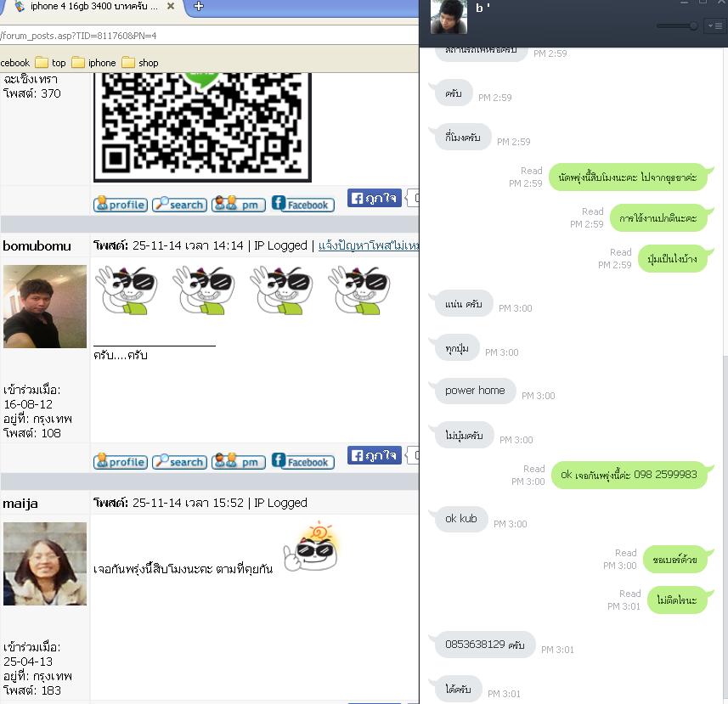Screen dimensions: 728x704
Task: Select green message 'การใช้งานปกตินะคะ'
Action: click(x=657, y=217)
